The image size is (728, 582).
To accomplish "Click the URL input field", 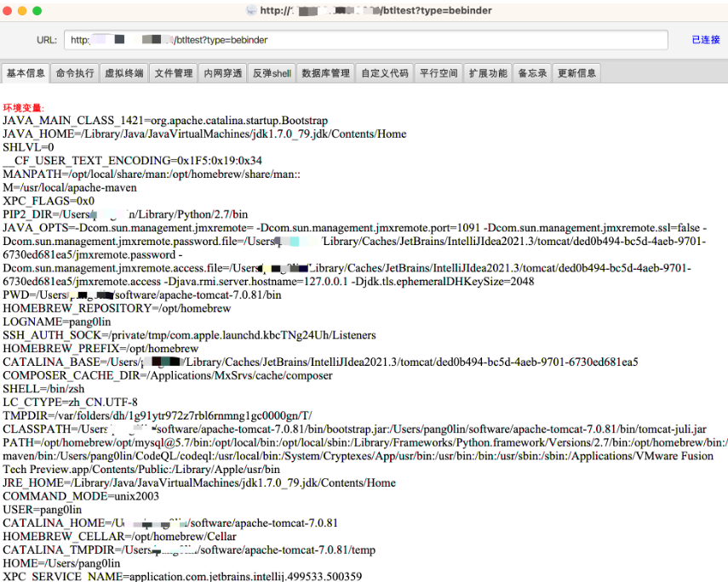I will [x=366, y=40].
